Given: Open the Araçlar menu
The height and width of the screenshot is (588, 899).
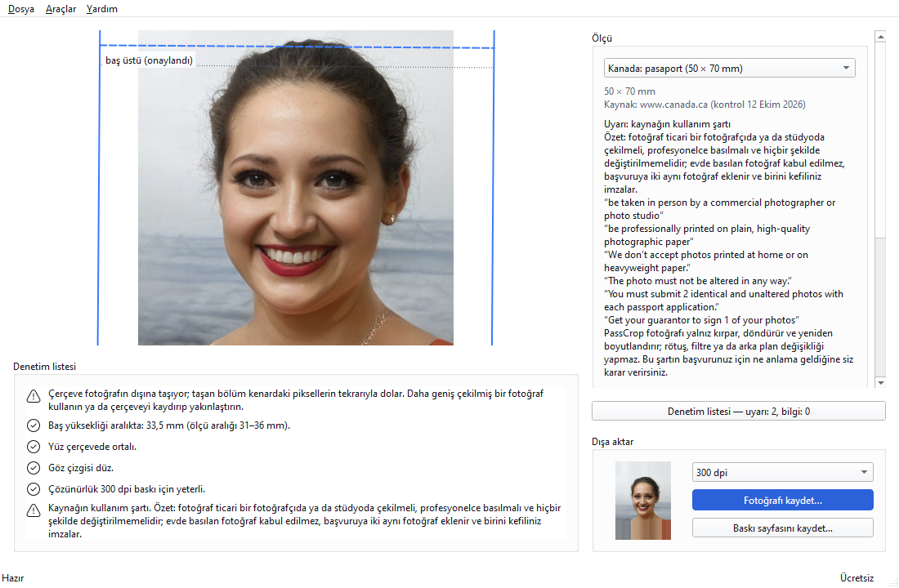Looking at the screenshot, I should 60,9.
